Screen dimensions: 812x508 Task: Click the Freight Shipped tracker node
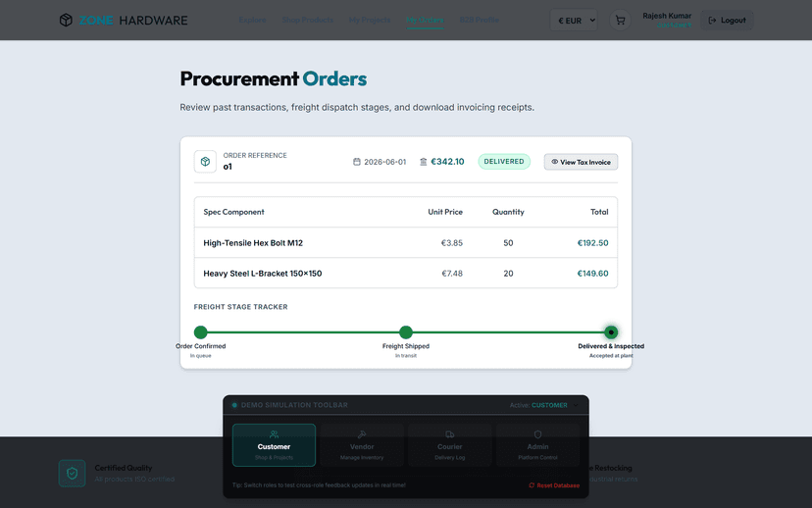[x=406, y=331]
